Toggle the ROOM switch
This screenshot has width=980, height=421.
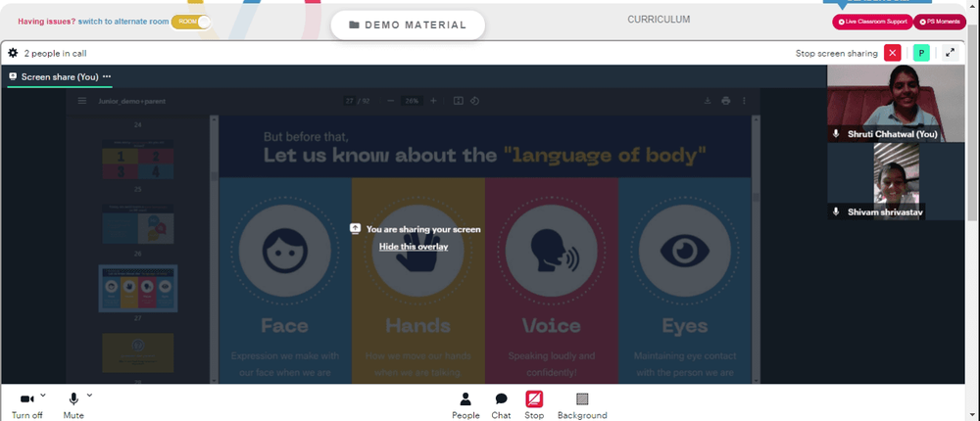coord(191,22)
